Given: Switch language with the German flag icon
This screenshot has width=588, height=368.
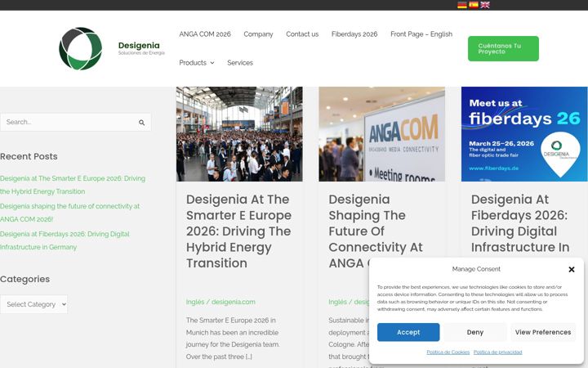Looking at the screenshot, I should [462, 5].
